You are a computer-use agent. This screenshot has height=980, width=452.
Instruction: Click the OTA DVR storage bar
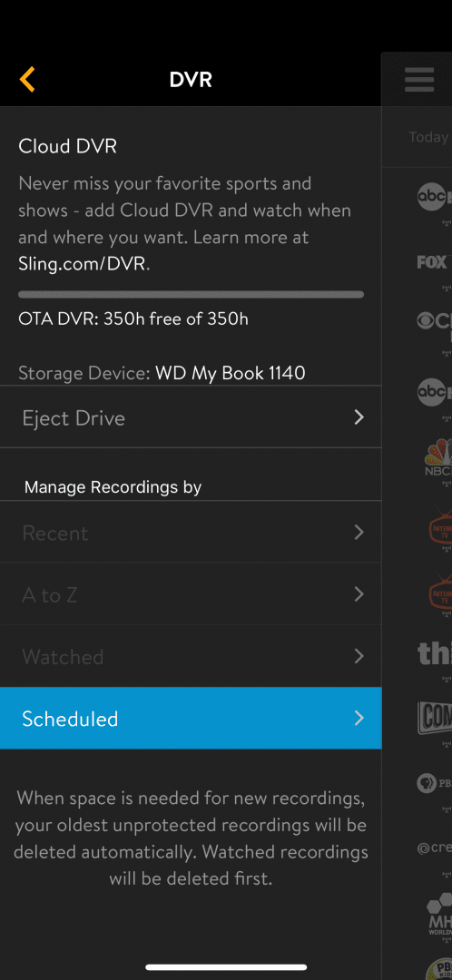click(191, 294)
